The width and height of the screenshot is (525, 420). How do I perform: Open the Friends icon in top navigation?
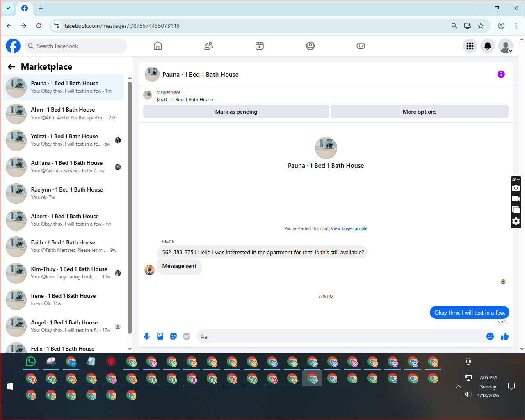pos(209,46)
